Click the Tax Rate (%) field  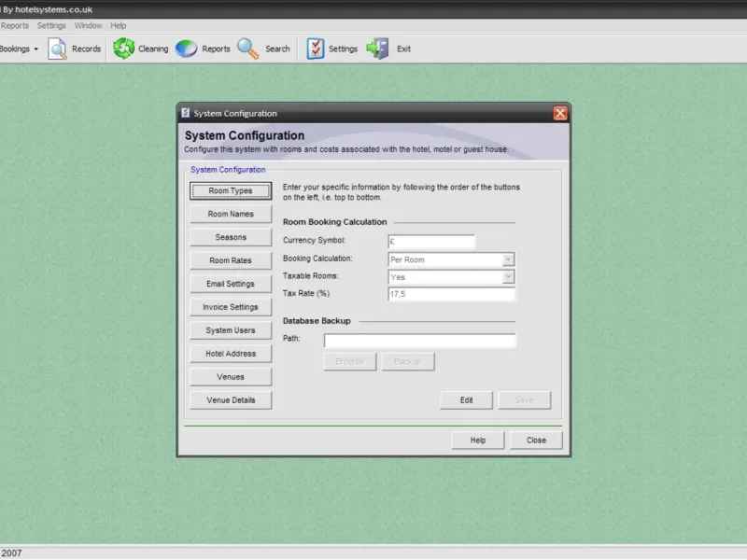point(452,294)
